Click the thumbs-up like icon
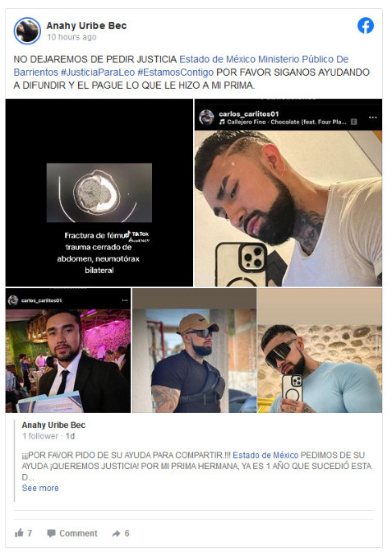 point(19,532)
